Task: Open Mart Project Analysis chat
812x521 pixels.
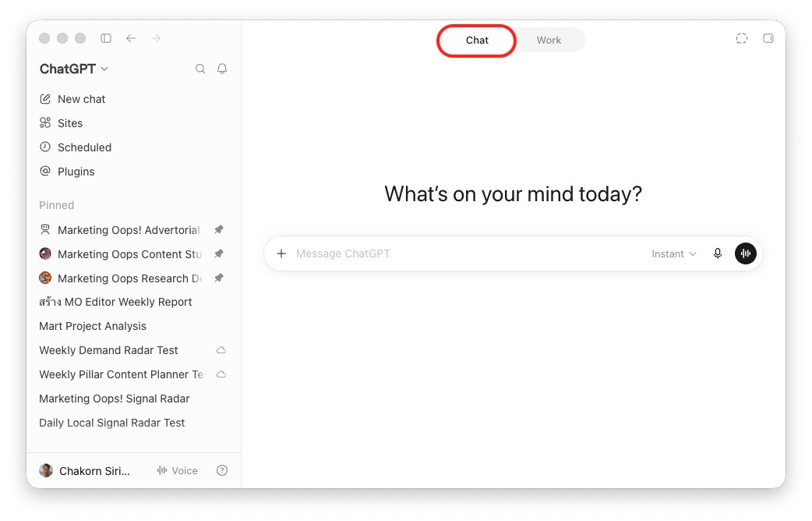Action: tap(93, 326)
